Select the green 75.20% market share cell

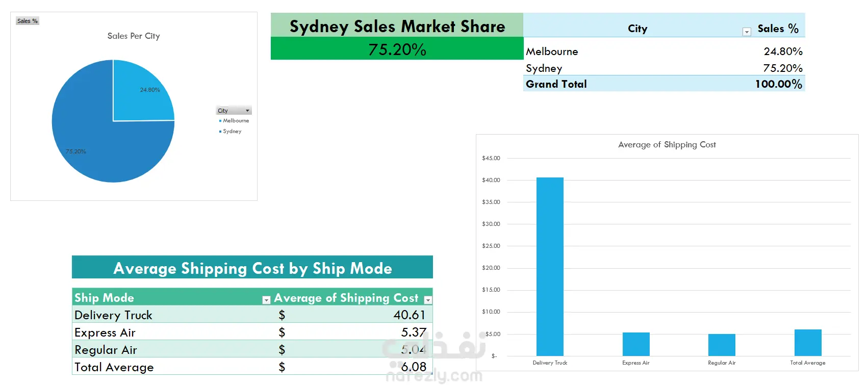click(x=397, y=49)
